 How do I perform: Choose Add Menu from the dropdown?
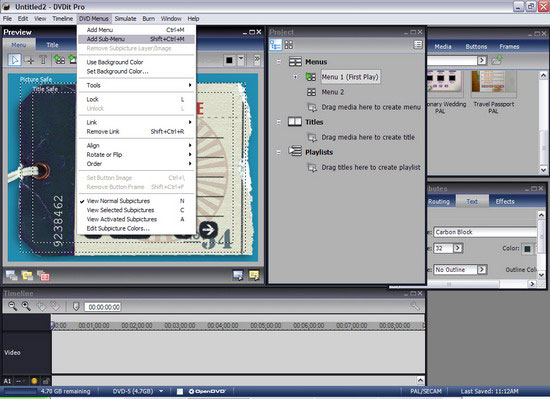tap(136, 30)
